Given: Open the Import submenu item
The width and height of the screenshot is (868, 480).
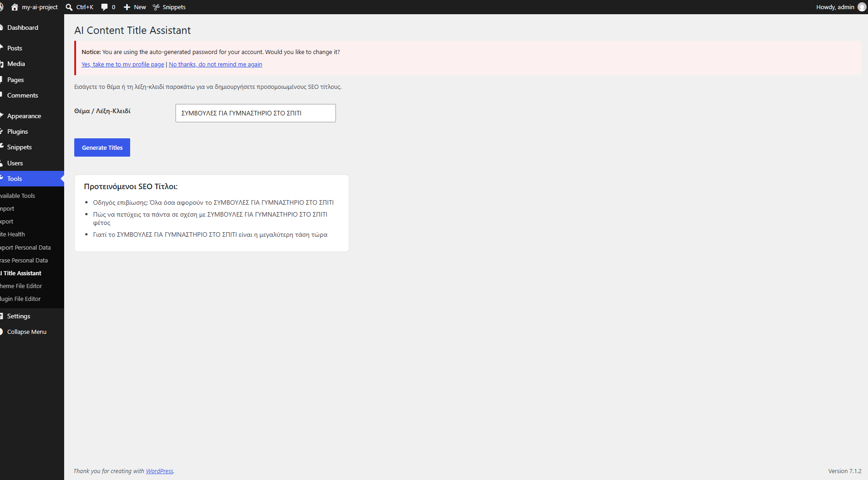Looking at the screenshot, I should coord(7,208).
